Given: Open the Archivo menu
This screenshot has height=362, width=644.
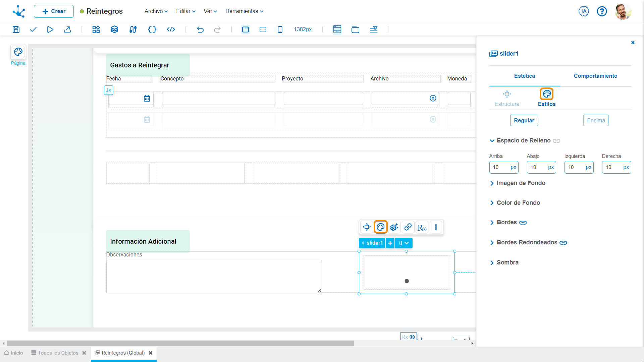Looking at the screenshot, I should tap(156, 11).
